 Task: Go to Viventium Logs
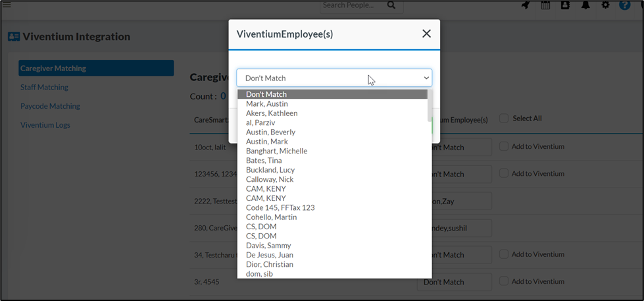pos(45,125)
